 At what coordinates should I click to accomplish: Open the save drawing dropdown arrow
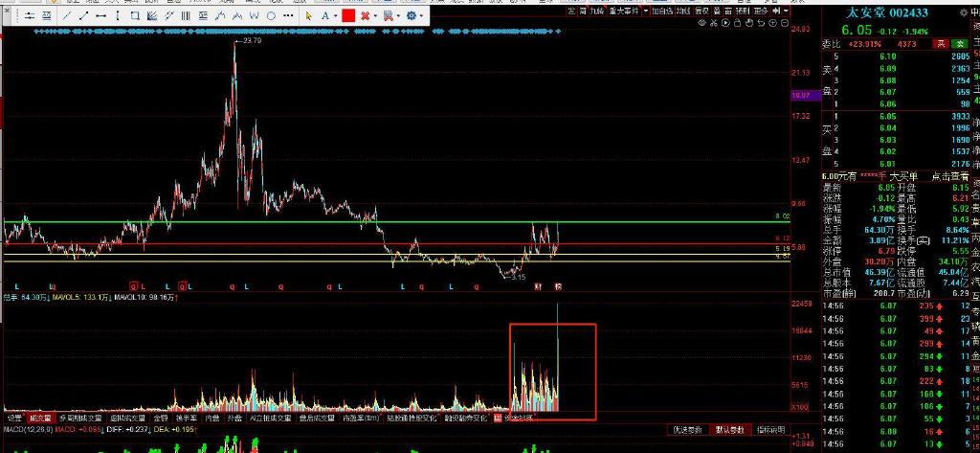tap(399, 16)
